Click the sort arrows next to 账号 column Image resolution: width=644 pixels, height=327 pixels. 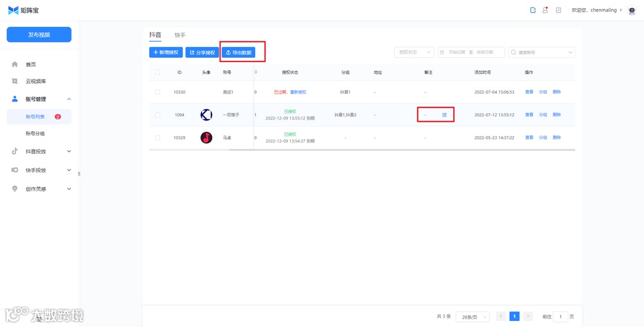(x=256, y=72)
